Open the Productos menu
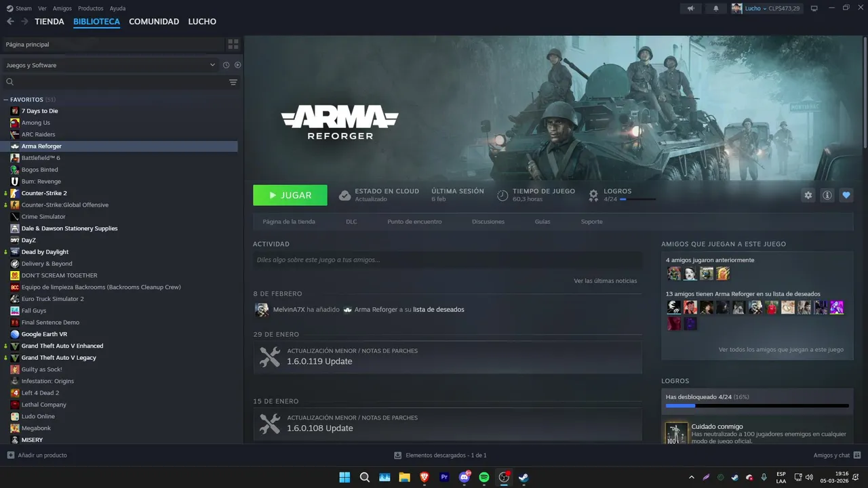868x488 pixels. click(x=91, y=8)
